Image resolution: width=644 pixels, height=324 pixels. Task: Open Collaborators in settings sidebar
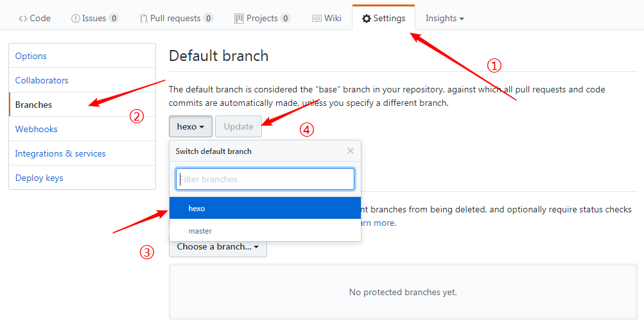click(42, 80)
